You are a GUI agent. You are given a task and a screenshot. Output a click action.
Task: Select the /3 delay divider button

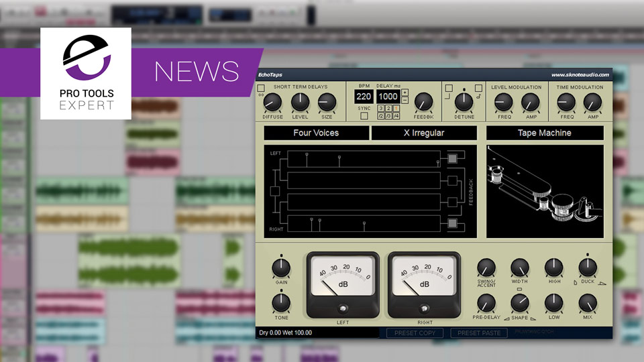pyautogui.click(x=388, y=116)
